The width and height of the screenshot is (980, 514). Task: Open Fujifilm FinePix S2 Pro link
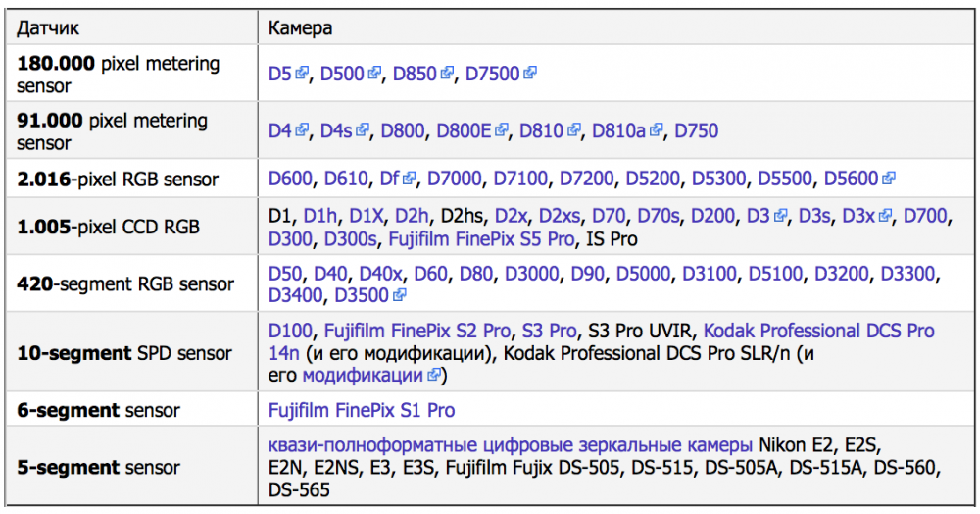pyautogui.click(x=417, y=331)
